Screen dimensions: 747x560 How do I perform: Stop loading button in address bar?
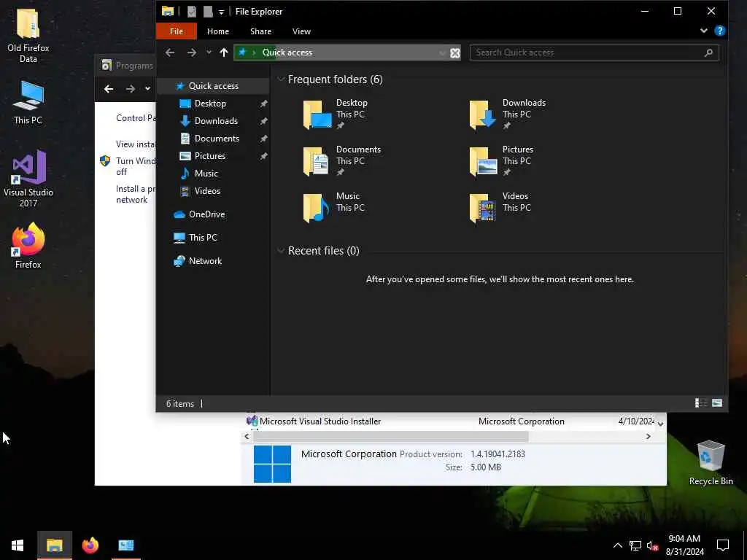point(455,52)
